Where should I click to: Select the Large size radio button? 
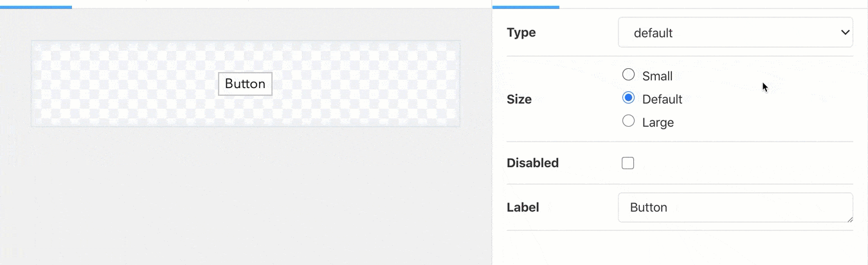pos(629,121)
